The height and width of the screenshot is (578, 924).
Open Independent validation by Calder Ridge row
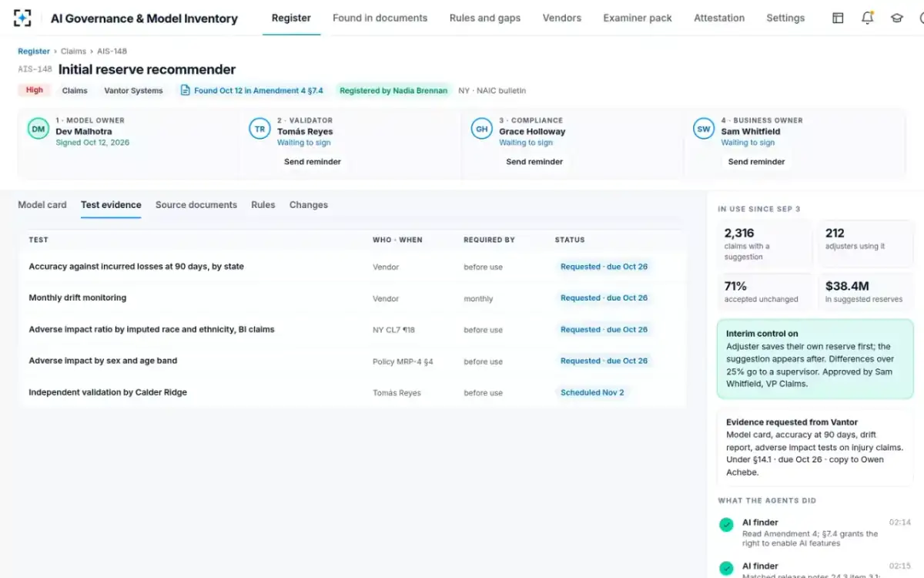pos(352,392)
